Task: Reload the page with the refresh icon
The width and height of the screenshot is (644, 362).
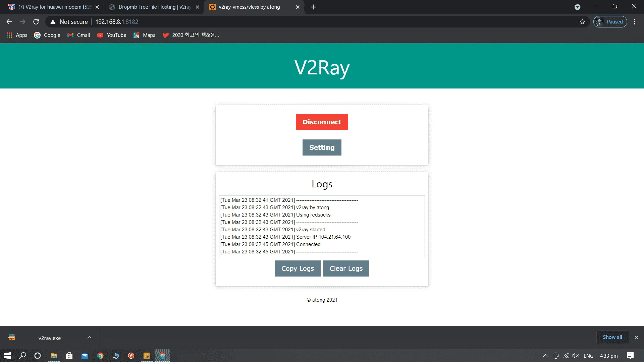Action: pos(36,22)
